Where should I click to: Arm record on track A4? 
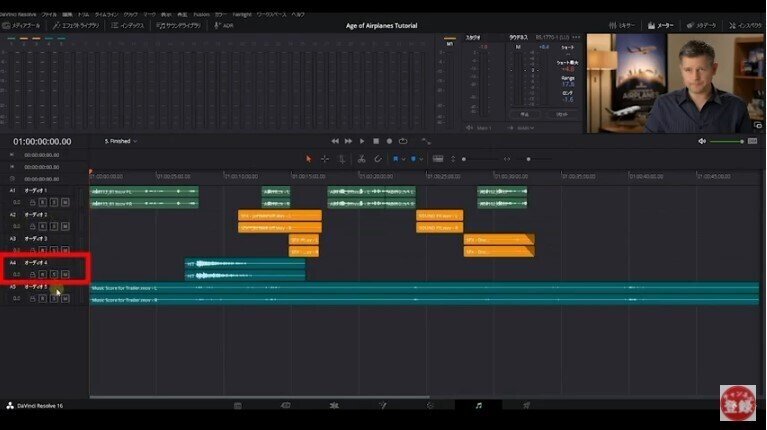(42, 274)
